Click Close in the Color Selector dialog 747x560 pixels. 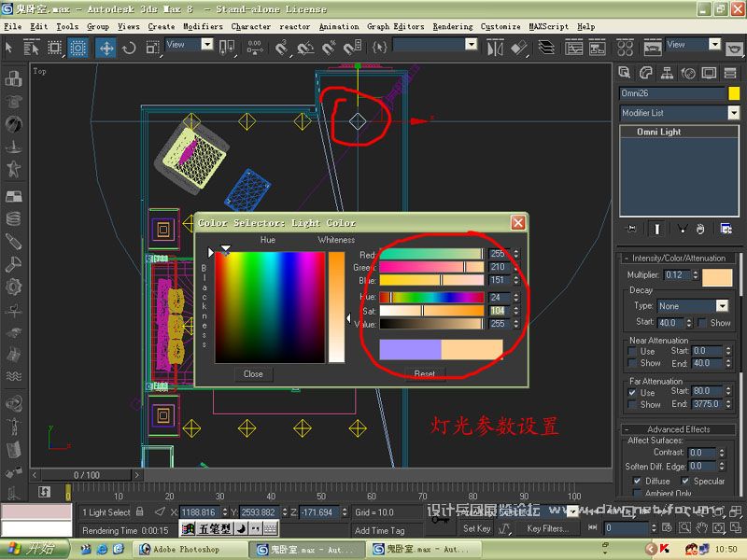253,374
